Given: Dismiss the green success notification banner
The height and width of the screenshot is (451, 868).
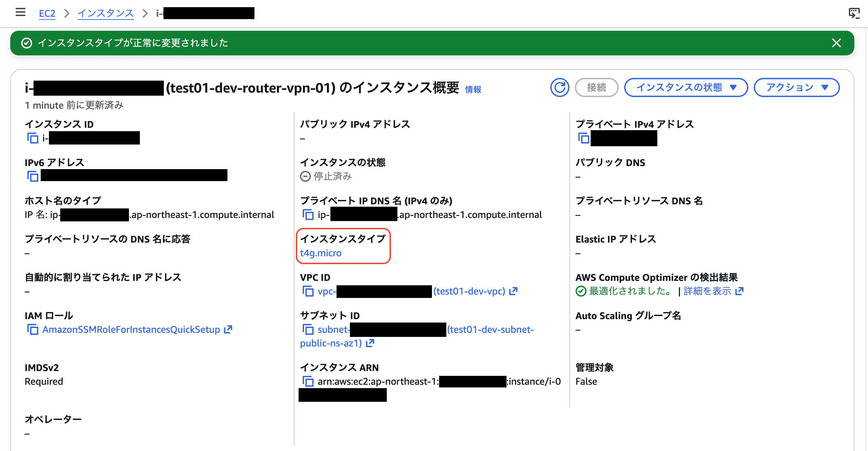Looking at the screenshot, I should coord(836,43).
